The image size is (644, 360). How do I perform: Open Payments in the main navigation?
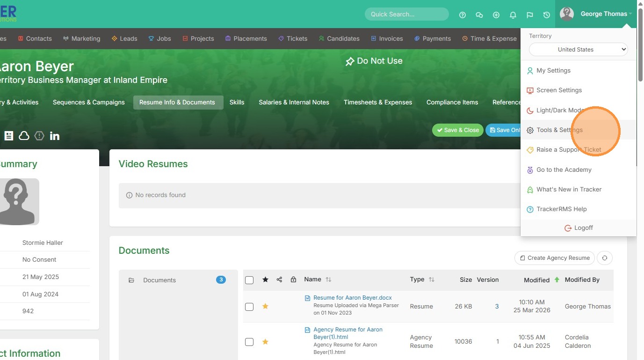coord(433,39)
